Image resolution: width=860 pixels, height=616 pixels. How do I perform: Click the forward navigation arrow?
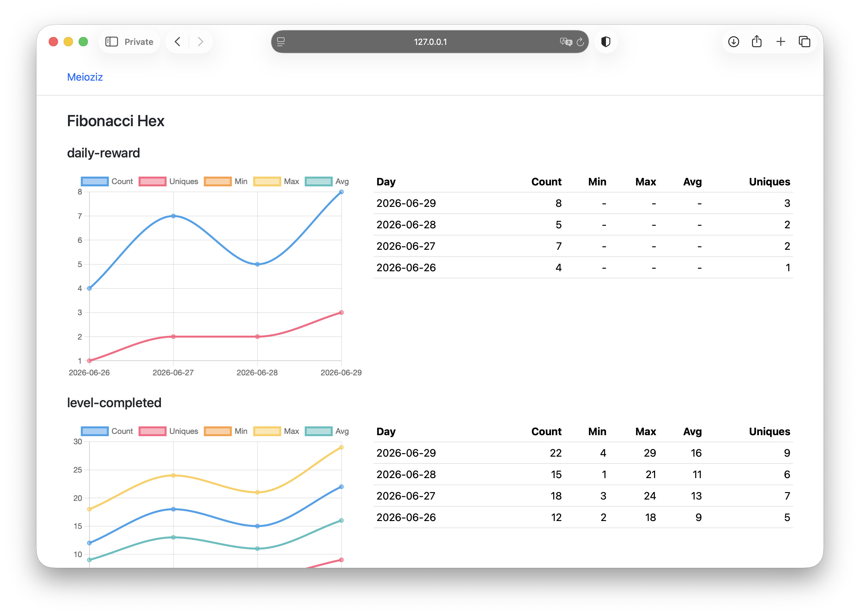[x=201, y=42]
